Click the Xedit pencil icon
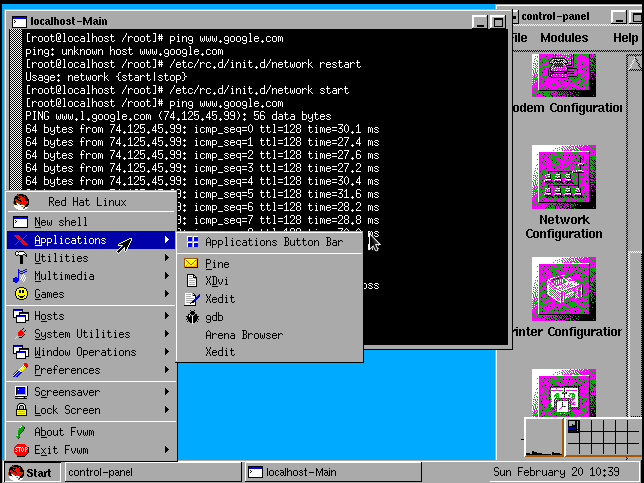The height and width of the screenshot is (483, 644). point(191,299)
